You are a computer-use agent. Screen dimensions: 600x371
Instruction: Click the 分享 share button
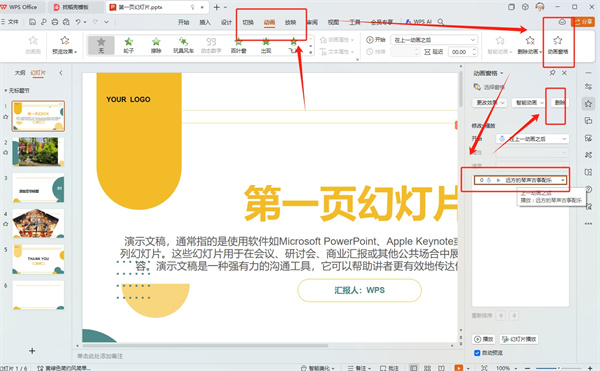(584, 22)
